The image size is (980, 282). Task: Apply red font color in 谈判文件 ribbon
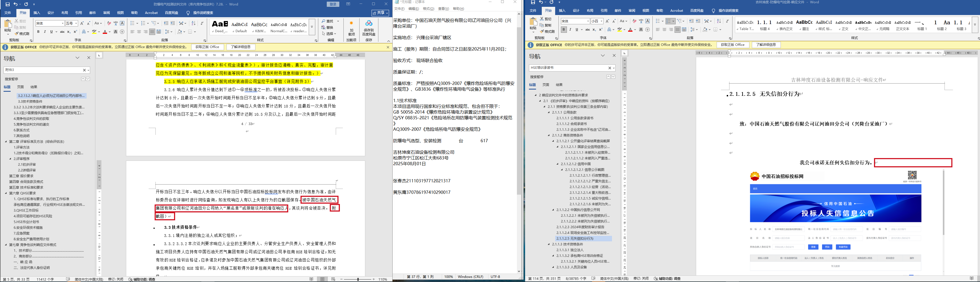pos(105,32)
